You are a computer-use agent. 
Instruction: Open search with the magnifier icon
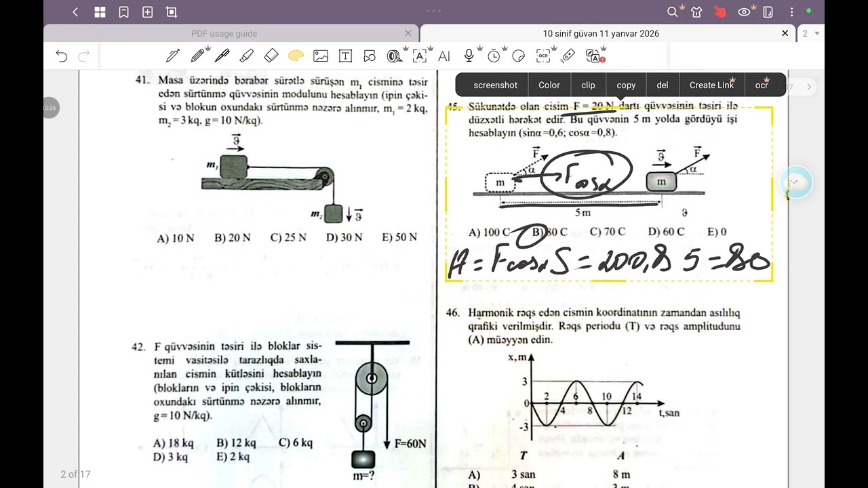pos(672,12)
